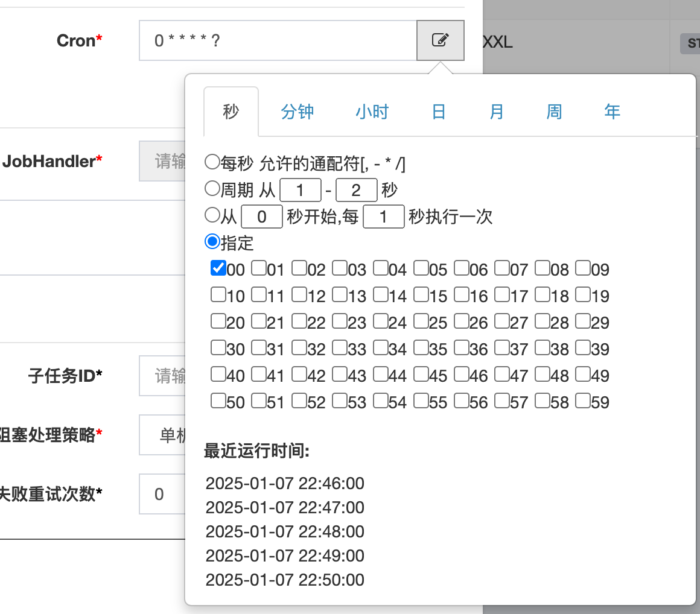The width and height of the screenshot is (700, 614).
Task: Switch to the 分钟 tab
Action: [297, 112]
